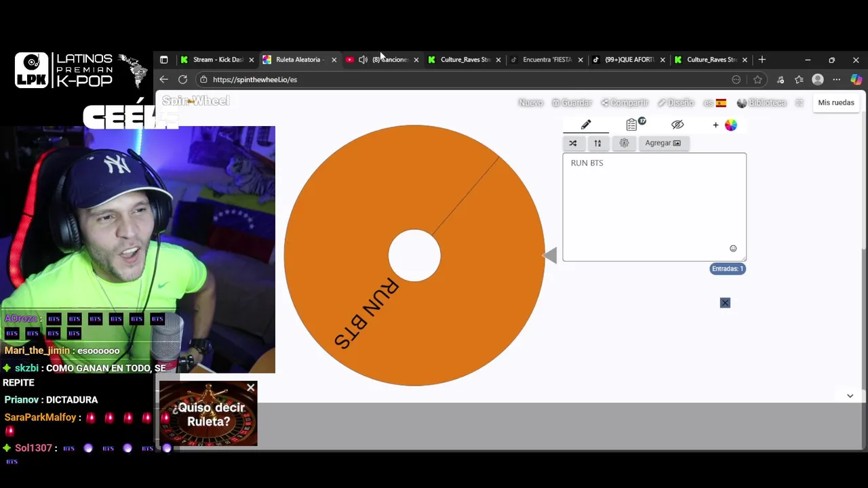The width and height of the screenshot is (868, 488).
Task: Open entries settings gear
Action: (624, 143)
